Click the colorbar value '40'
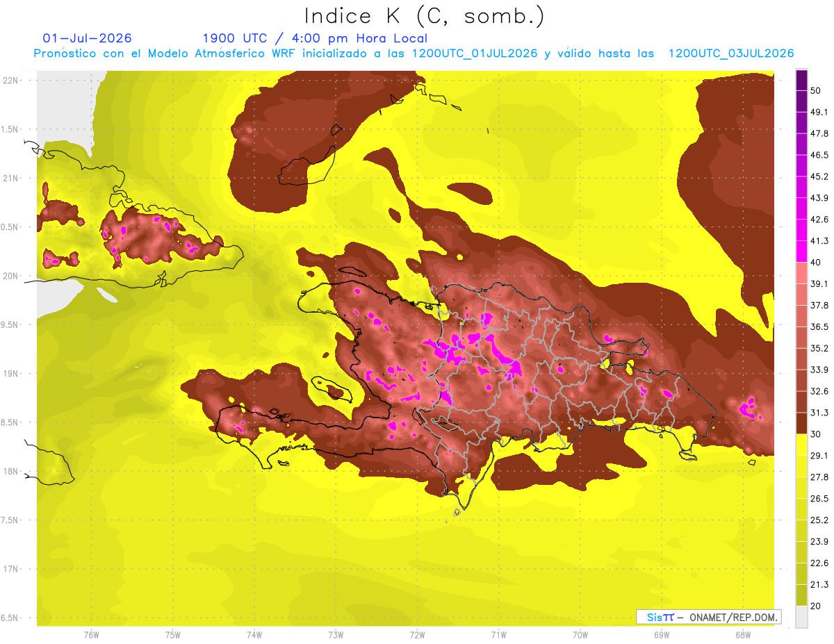This screenshot has height=644, width=834. pos(816,263)
